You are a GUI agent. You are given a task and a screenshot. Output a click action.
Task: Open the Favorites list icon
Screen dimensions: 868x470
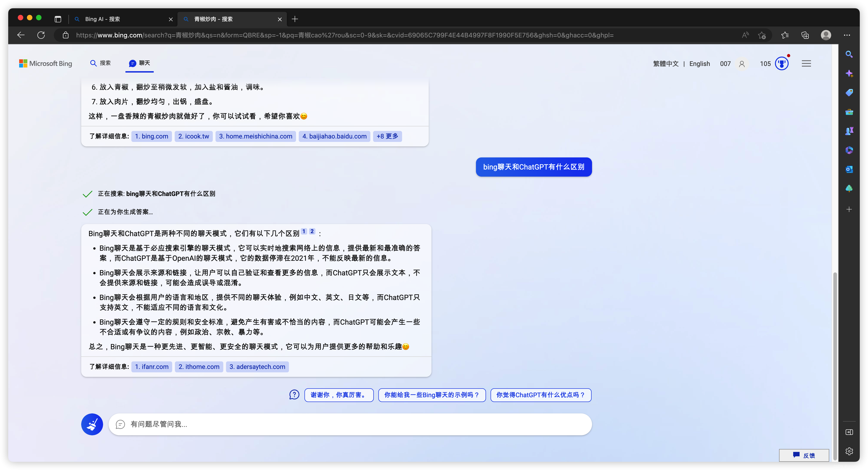(785, 35)
